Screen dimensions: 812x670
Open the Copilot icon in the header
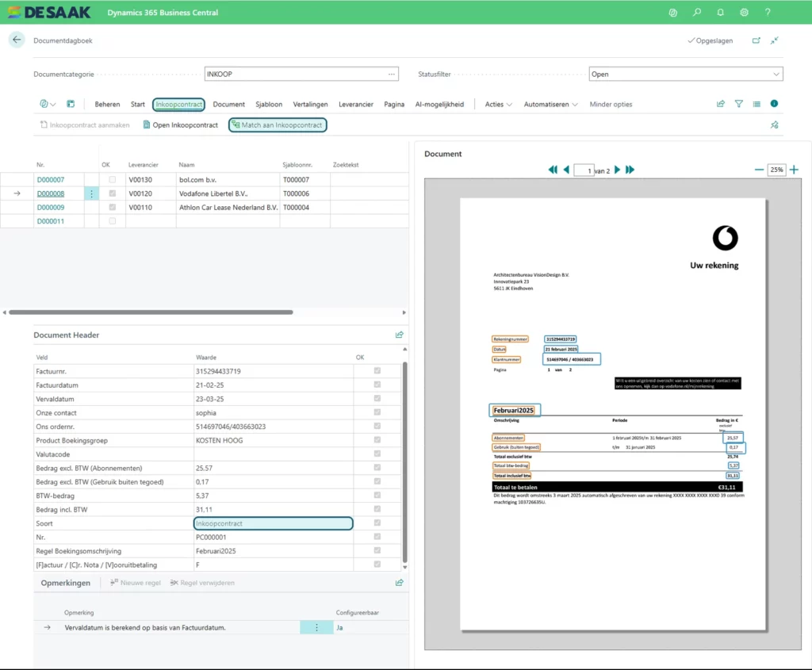672,13
